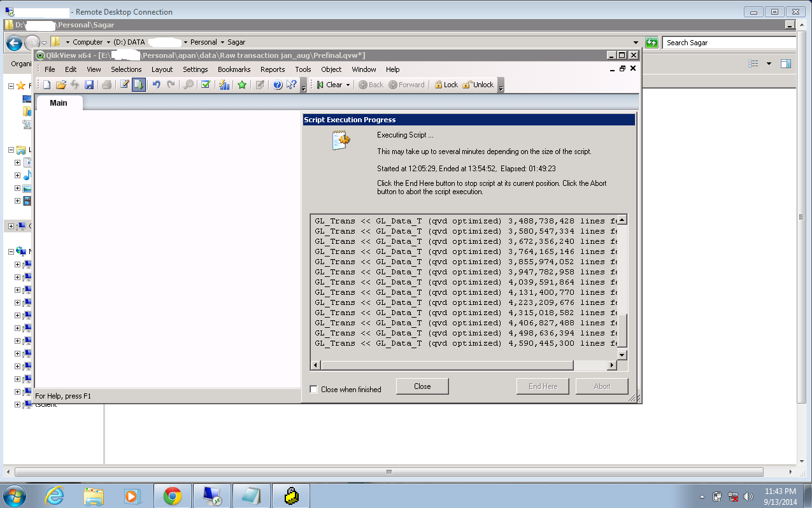Screen dimensions: 812x508
Task: Open the Selections menu
Action: tap(126, 69)
